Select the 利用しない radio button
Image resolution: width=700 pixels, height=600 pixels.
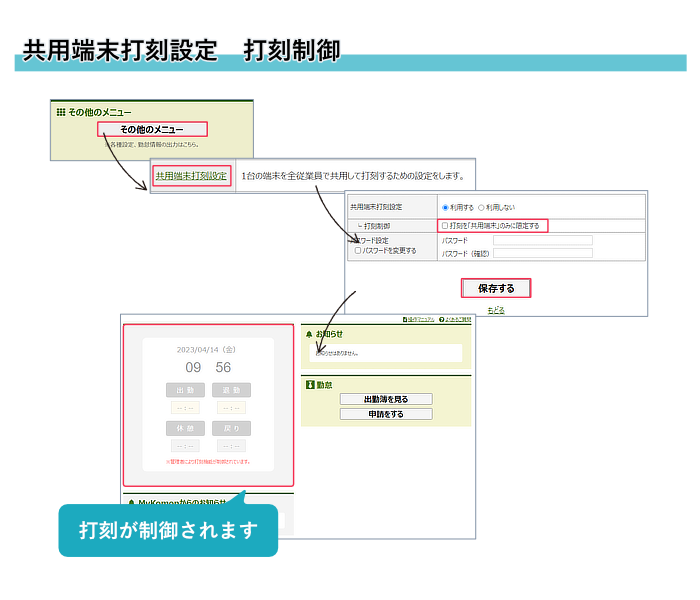pyautogui.click(x=481, y=207)
